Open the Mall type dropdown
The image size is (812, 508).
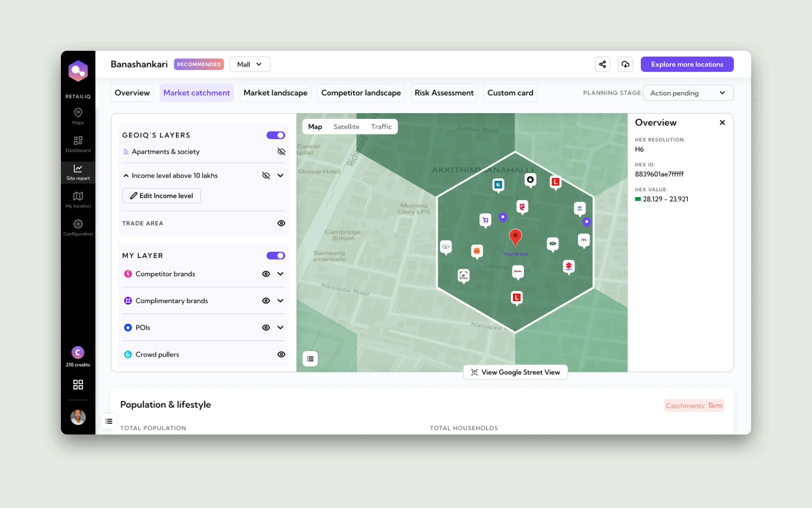click(x=250, y=64)
